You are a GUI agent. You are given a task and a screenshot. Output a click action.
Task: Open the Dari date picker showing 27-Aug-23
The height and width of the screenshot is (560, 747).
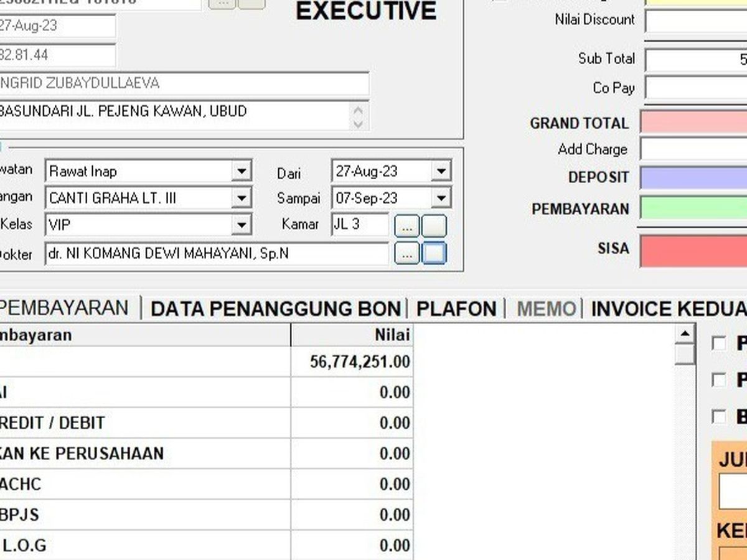tap(441, 171)
